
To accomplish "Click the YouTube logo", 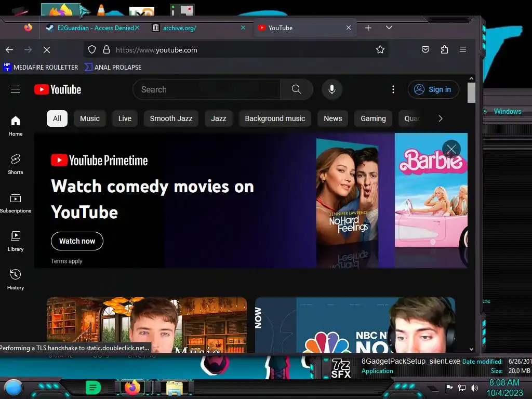I will click(x=58, y=89).
